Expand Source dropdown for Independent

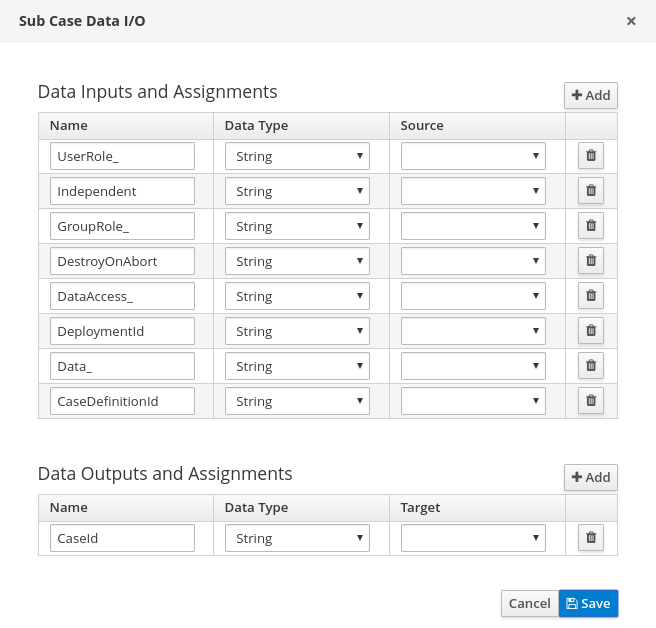point(473,191)
